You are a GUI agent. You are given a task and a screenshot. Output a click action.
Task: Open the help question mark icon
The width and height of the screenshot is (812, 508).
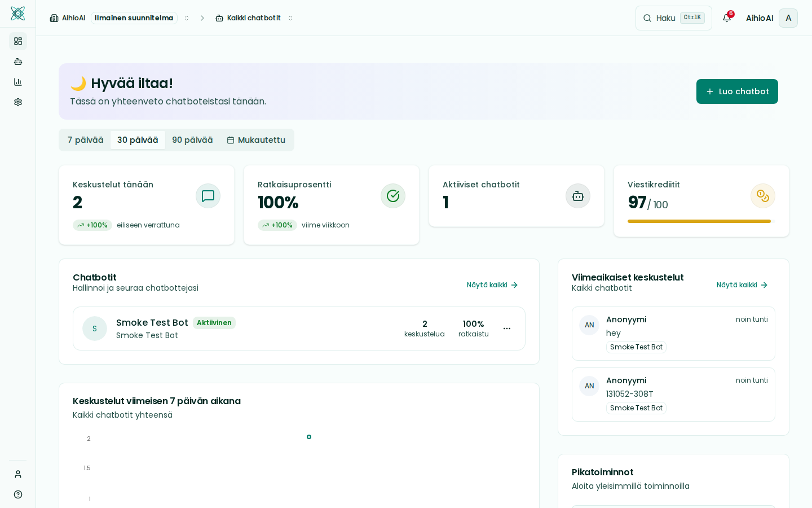[x=18, y=494]
